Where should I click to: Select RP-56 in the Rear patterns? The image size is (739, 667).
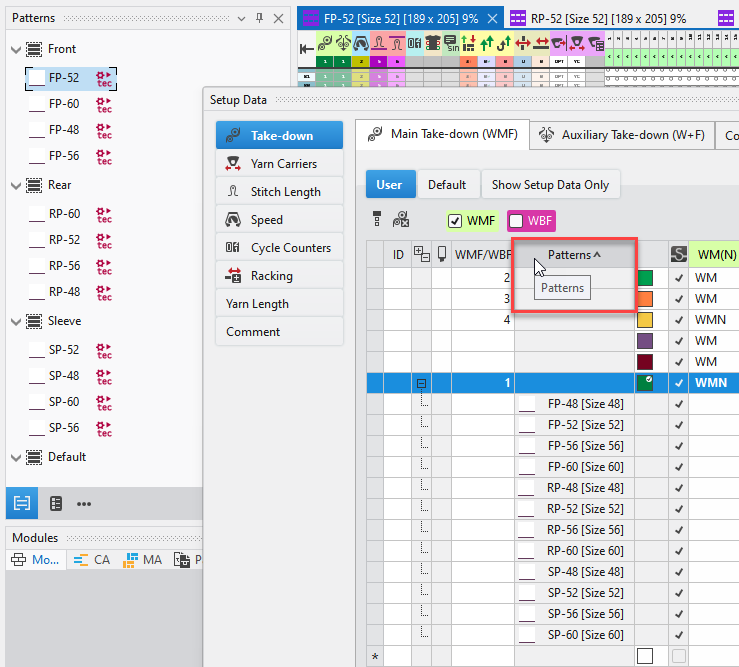coord(64,266)
